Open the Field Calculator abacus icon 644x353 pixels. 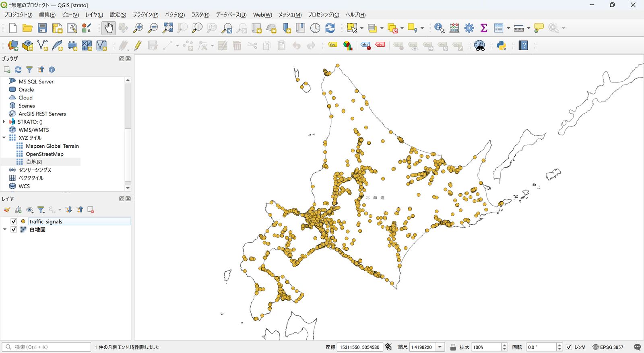[454, 28]
